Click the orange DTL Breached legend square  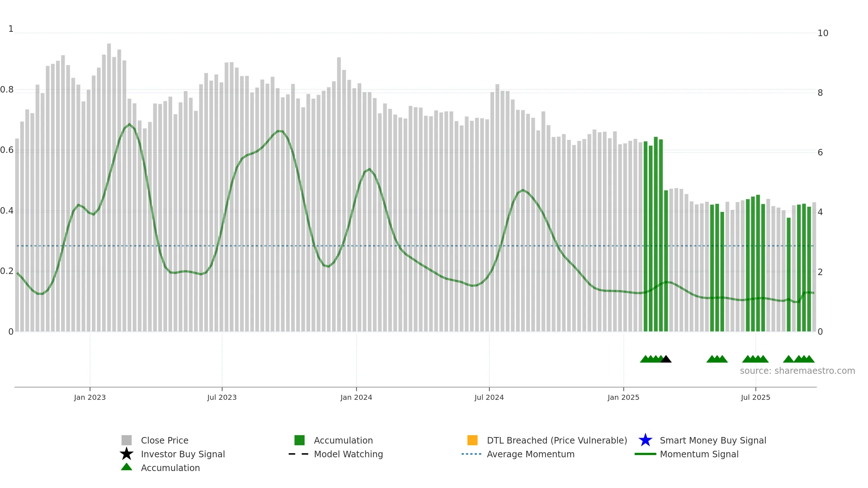click(x=472, y=440)
